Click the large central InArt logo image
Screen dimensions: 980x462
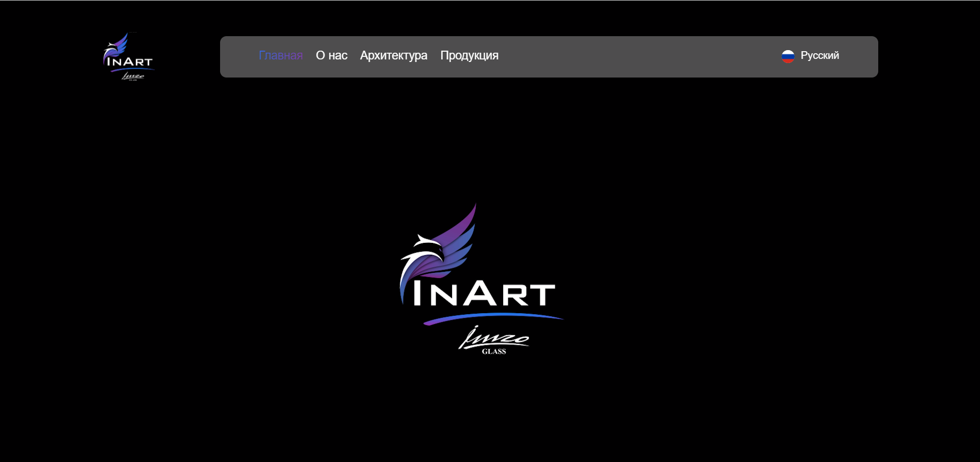(481, 279)
